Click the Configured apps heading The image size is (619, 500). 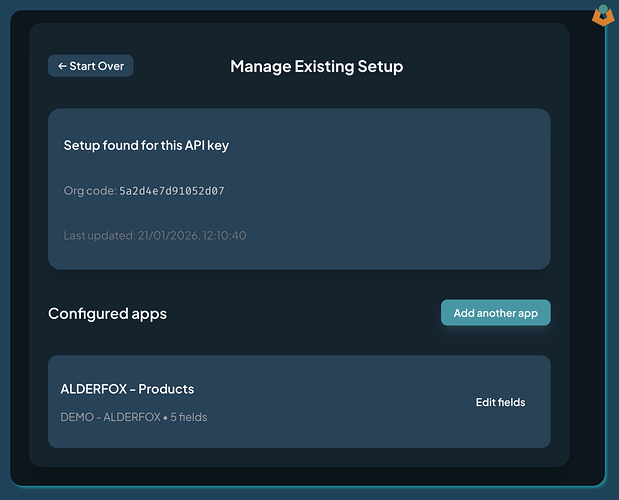[x=107, y=314]
